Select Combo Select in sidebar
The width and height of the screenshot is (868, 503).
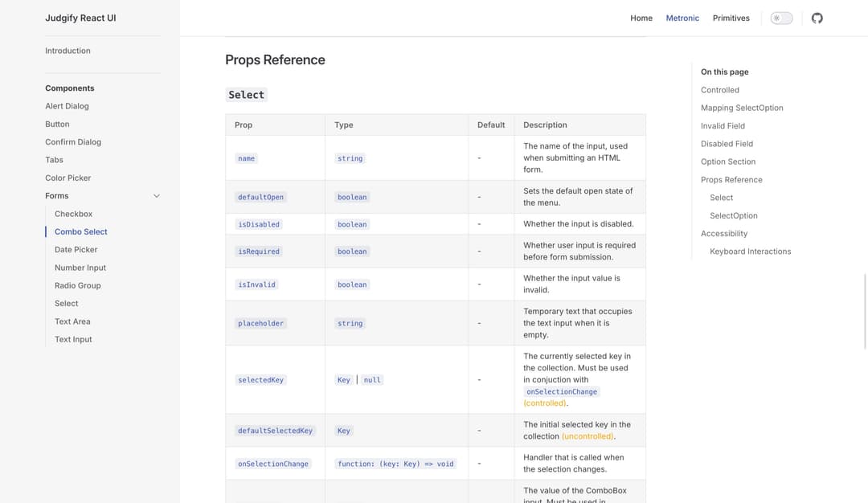[x=81, y=232]
